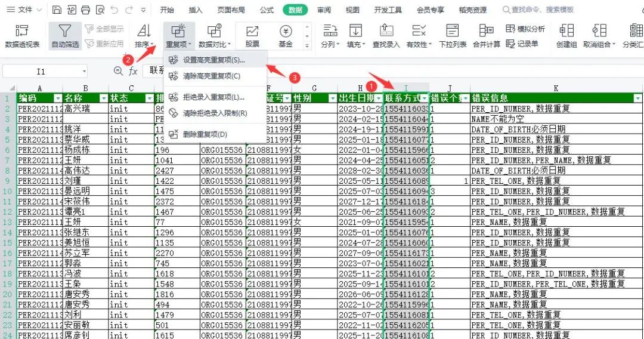Click the 数据透视表 pivot table icon
The width and height of the screenshot is (644, 339).
pyautogui.click(x=22, y=36)
